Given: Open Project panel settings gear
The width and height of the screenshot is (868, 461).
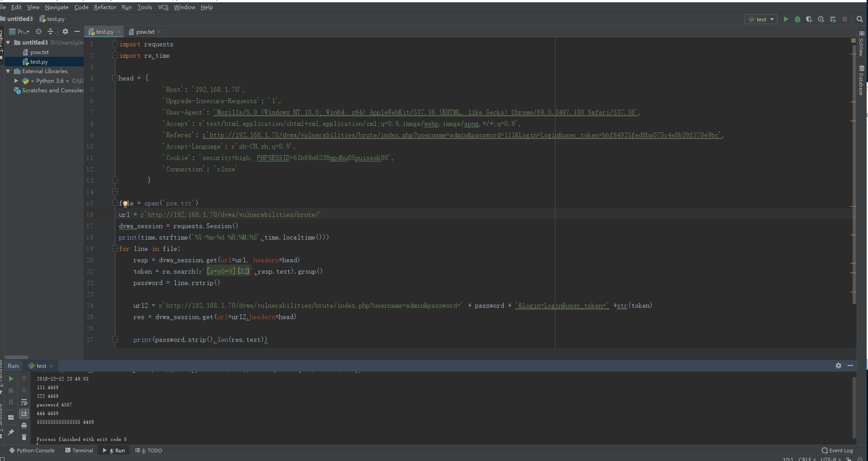Looking at the screenshot, I should [x=65, y=31].
